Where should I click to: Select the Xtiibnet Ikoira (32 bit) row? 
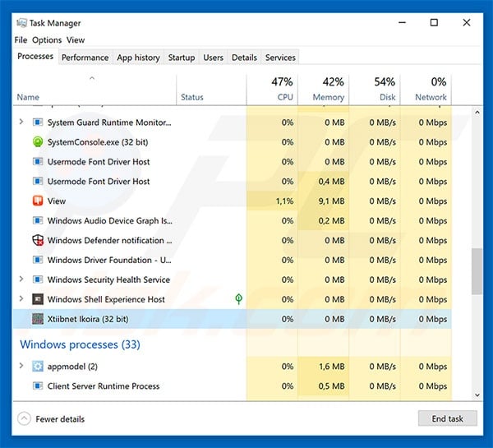[x=232, y=319]
